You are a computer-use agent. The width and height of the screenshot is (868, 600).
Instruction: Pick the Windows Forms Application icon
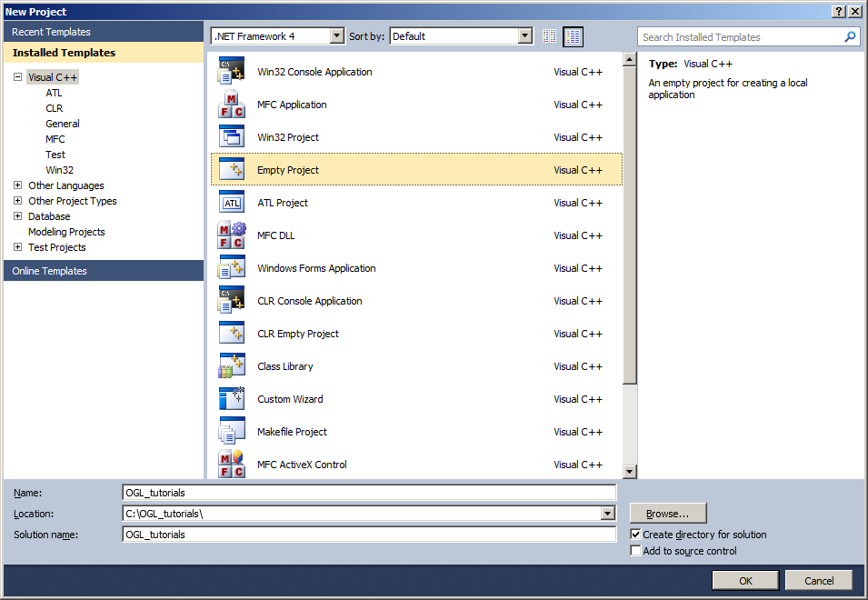click(x=232, y=268)
